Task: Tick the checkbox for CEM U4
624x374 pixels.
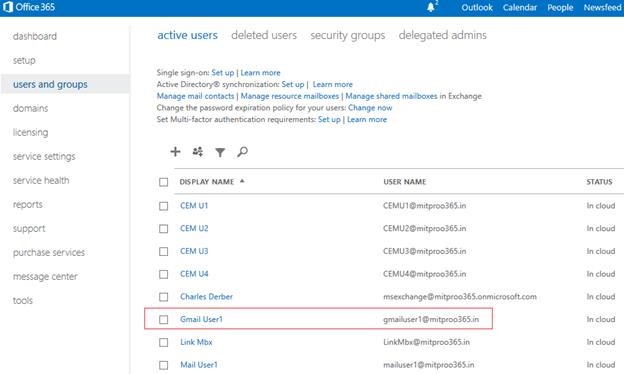Action: (x=164, y=274)
